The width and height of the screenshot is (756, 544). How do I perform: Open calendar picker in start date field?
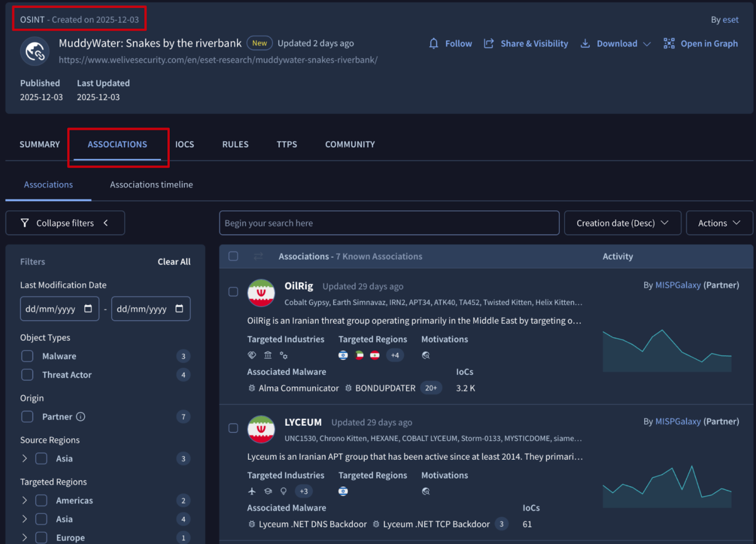88,309
